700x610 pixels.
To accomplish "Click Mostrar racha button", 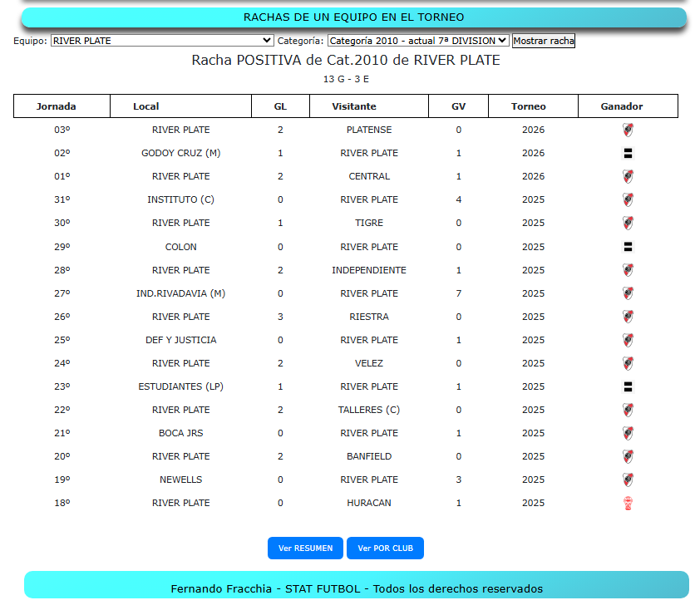I will (x=544, y=41).
